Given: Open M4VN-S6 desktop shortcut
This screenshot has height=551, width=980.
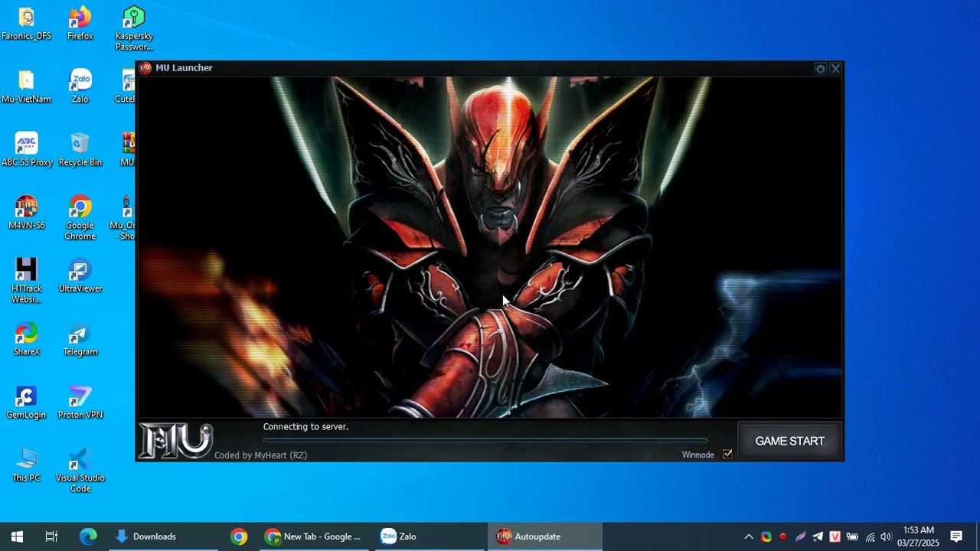Looking at the screenshot, I should (x=26, y=213).
